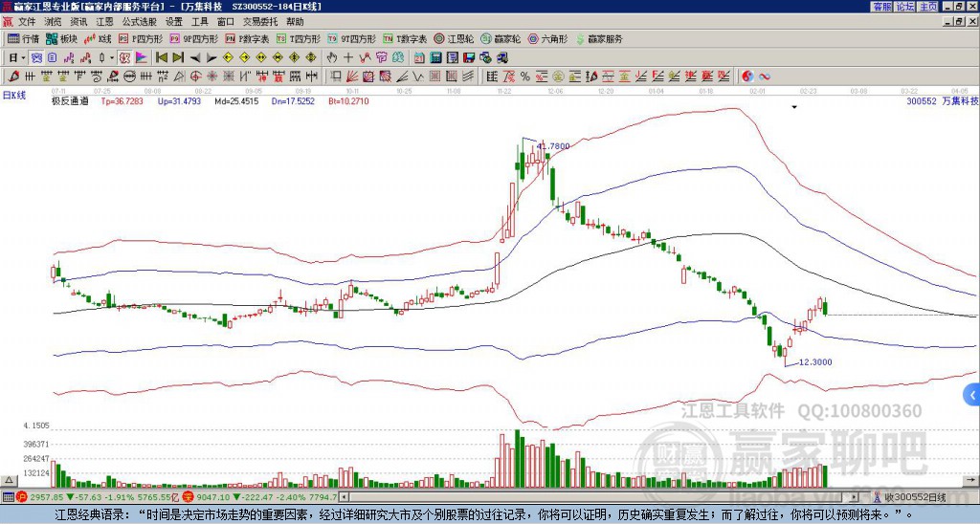Select the hand pan tool
Screen dimensions: 980x524
(x=332, y=58)
